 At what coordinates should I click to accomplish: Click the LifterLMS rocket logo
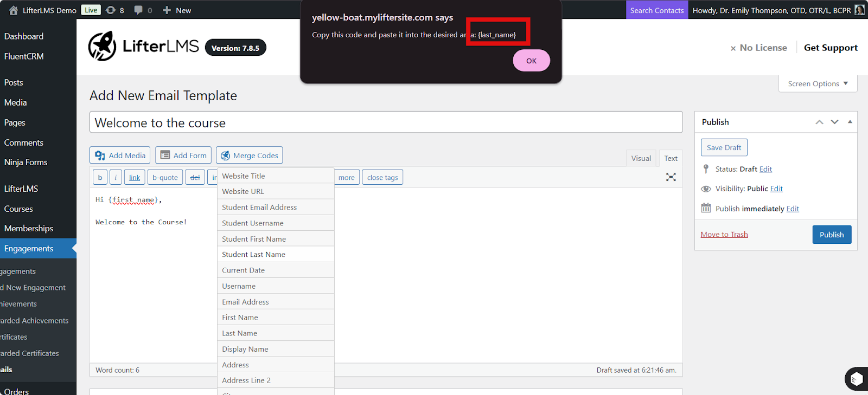coord(102,47)
